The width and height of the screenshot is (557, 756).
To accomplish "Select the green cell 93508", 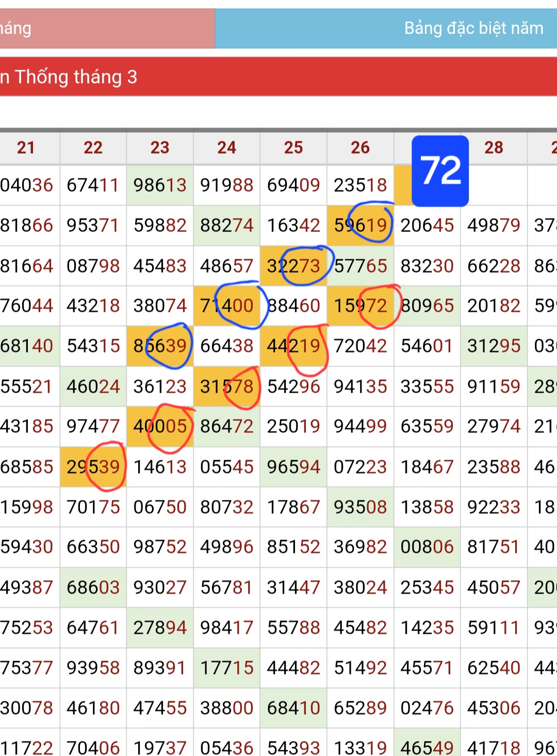I will (x=361, y=507).
